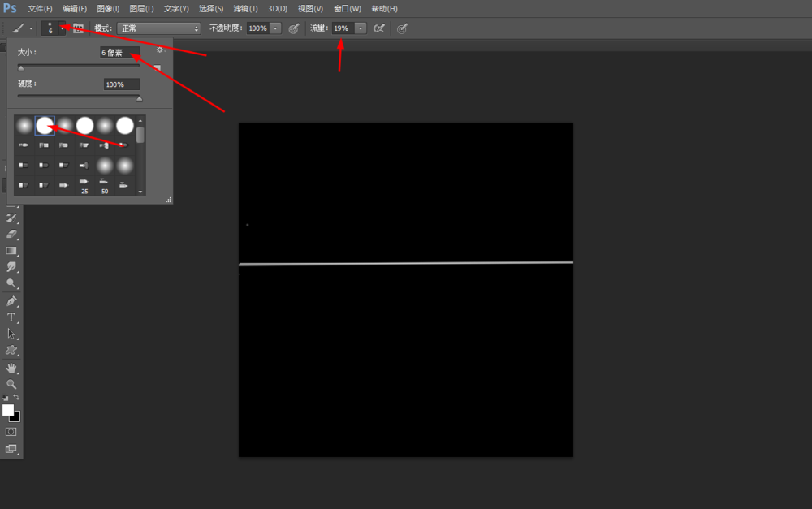The height and width of the screenshot is (509, 812).
Task: Open the 滤镜(T) menu
Action: pos(245,9)
